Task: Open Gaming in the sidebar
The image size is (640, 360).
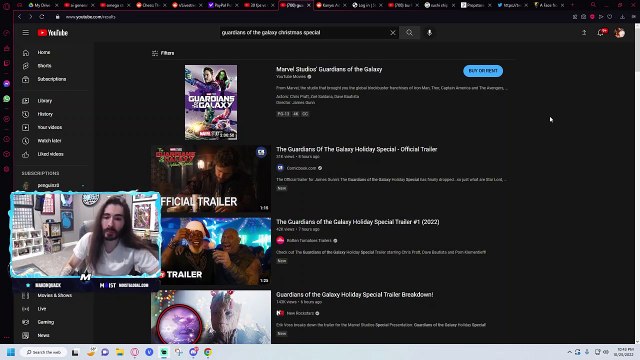Action: point(45,322)
